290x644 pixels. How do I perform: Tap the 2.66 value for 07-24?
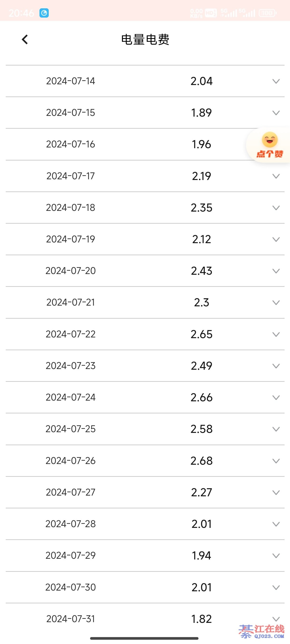pyautogui.click(x=201, y=398)
